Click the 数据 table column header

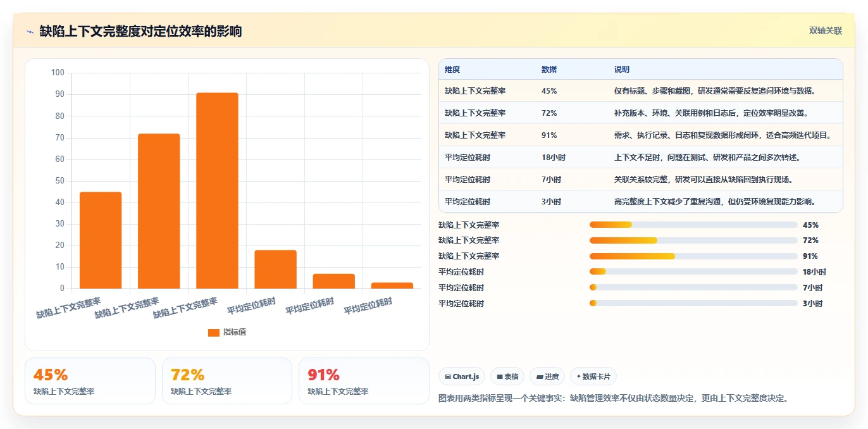coord(549,70)
